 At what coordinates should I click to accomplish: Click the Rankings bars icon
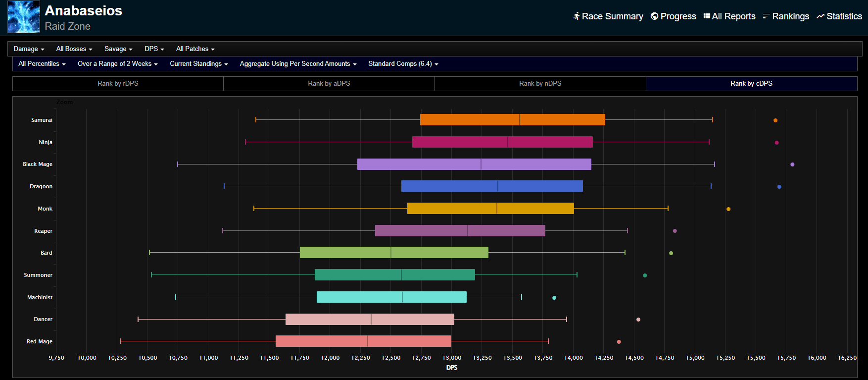click(766, 16)
